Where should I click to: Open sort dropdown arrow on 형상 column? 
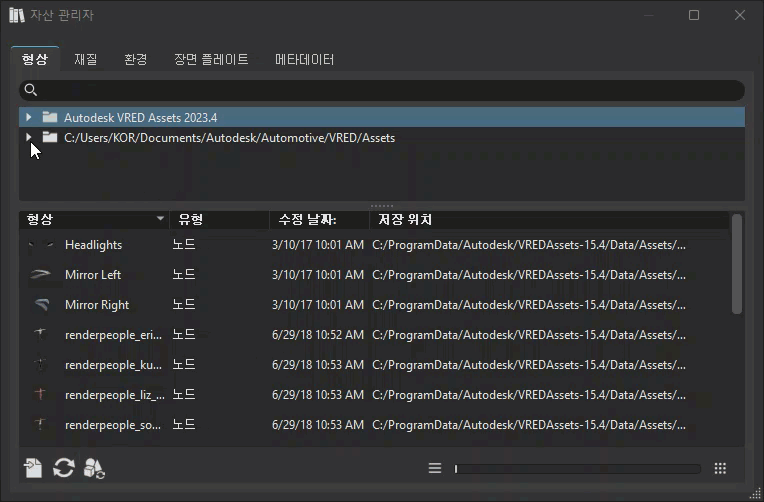tap(160, 219)
